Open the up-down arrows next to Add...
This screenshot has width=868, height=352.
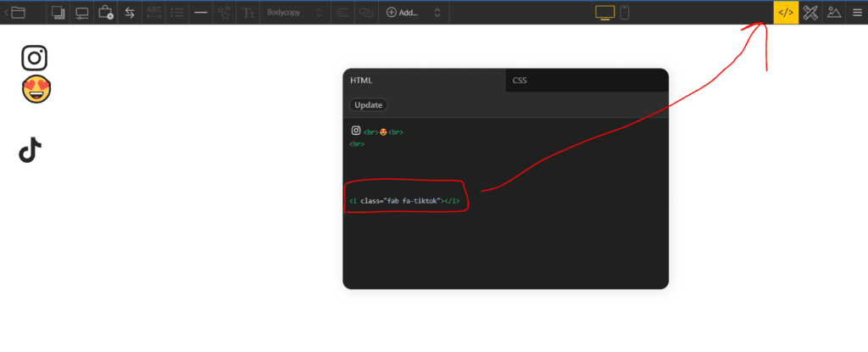point(437,12)
